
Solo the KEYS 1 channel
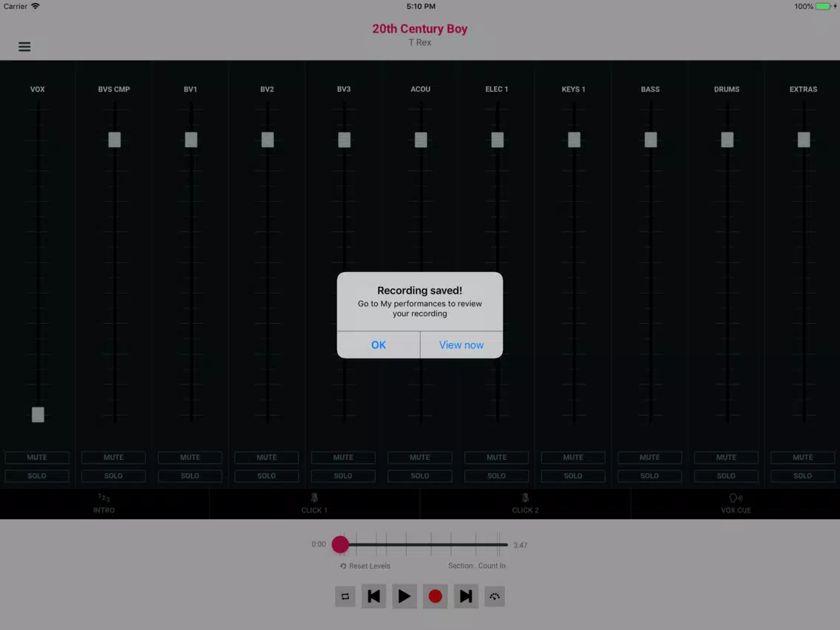coord(573,475)
